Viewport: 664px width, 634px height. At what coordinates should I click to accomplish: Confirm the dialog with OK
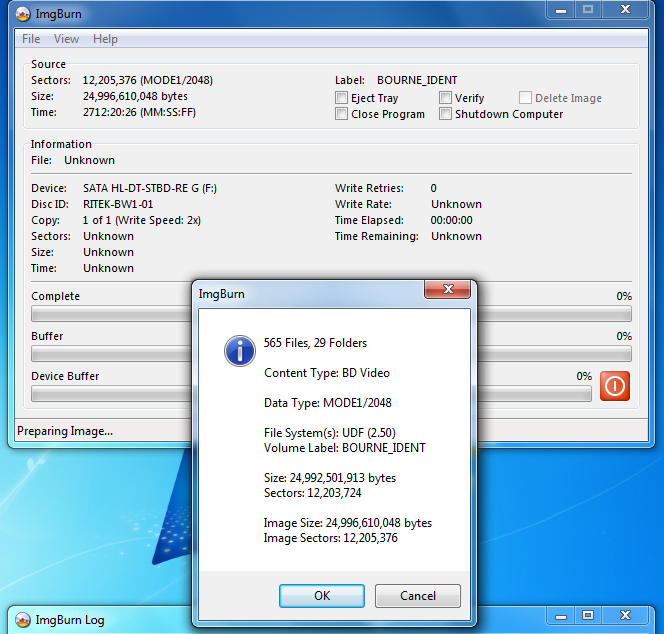(322, 596)
